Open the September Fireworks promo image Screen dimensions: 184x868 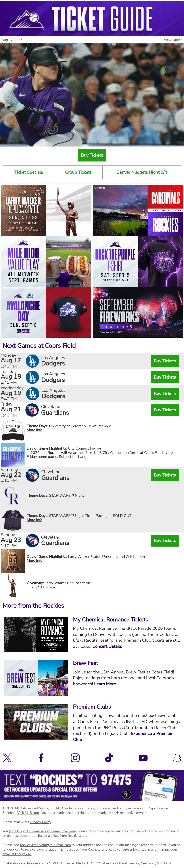[x=138, y=312]
